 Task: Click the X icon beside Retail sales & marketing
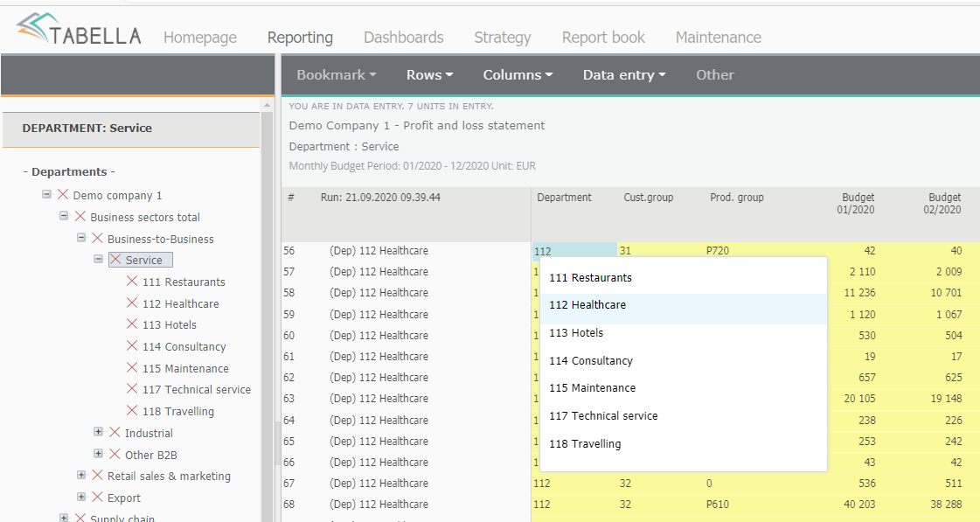pyautogui.click(x=98, y=475)
